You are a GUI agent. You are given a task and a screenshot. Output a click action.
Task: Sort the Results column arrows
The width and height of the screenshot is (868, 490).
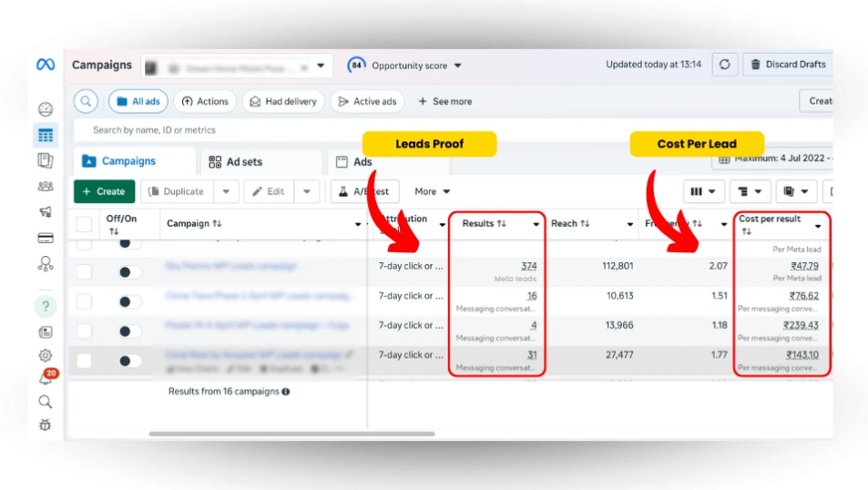click(x=501, y=224)
